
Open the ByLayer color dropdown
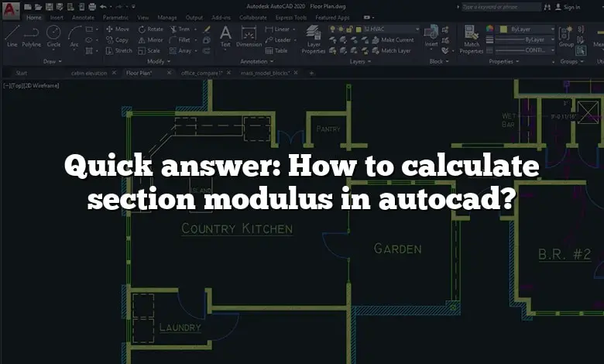pos(527,29)
